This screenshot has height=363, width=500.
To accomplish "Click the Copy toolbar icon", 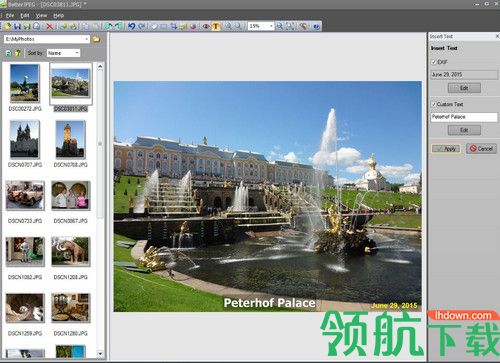I will [x=86, y=26].
